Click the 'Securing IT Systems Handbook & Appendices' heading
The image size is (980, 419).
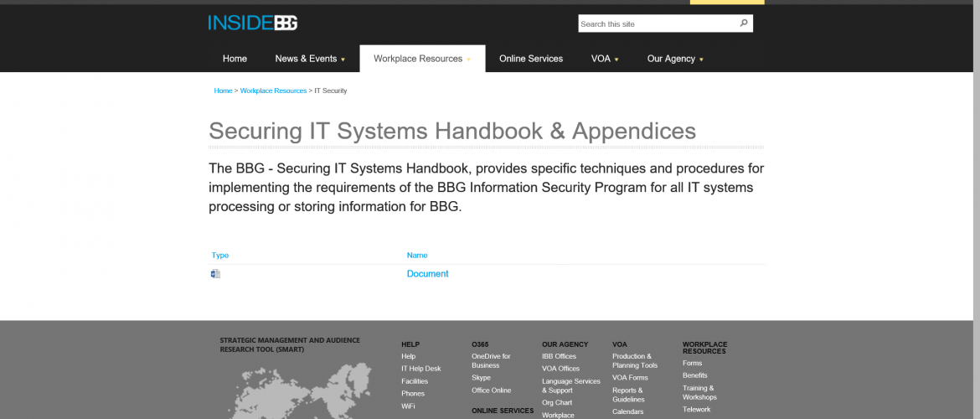(451, 131)
